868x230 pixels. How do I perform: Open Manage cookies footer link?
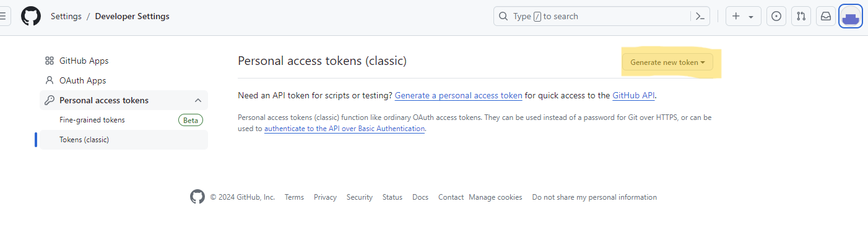[x=495, y=197]
